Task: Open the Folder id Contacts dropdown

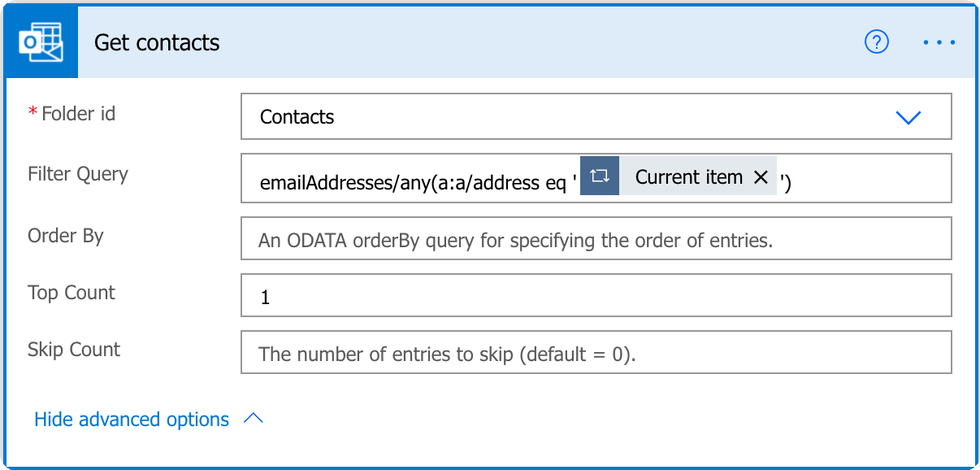Action: tap(596, 117)
